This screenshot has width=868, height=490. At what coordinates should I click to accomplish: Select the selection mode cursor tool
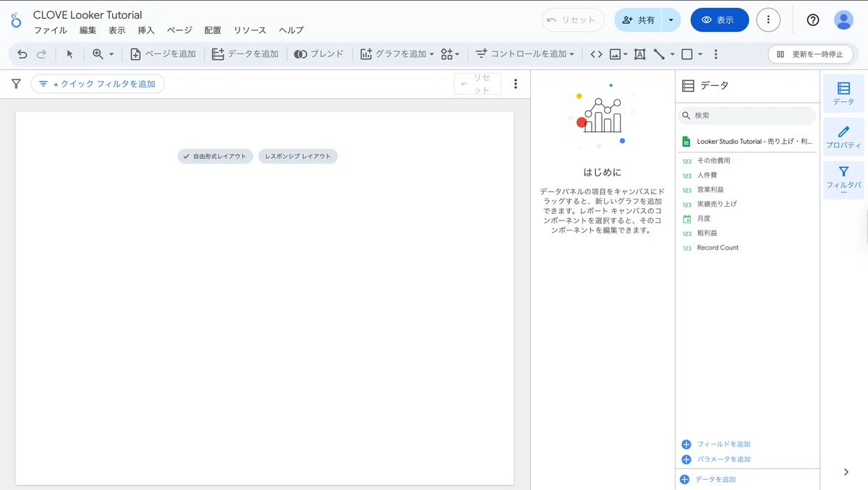70,54
